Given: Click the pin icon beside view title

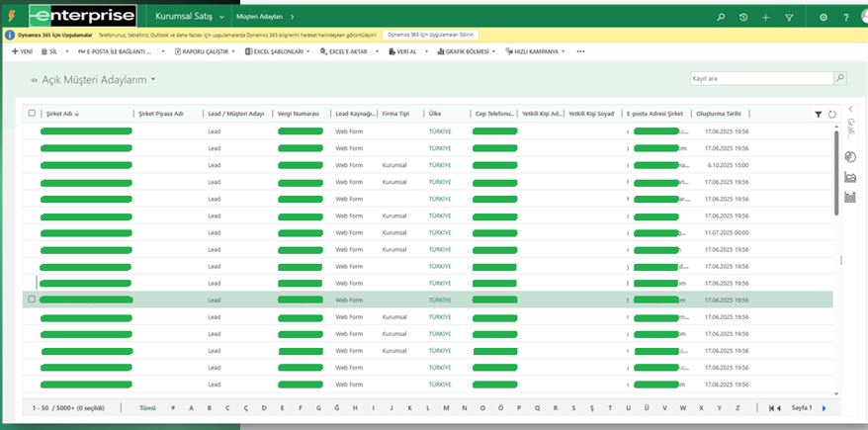Looking at the screenshot, I should coord(35,80).
